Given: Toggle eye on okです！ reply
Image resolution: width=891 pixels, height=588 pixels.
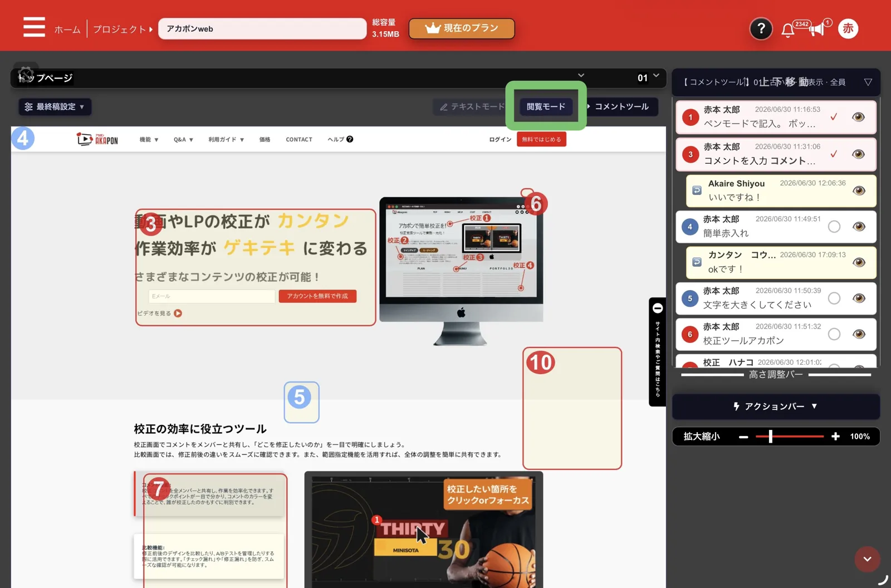Looking at the screenshot, I should point(859,262).
